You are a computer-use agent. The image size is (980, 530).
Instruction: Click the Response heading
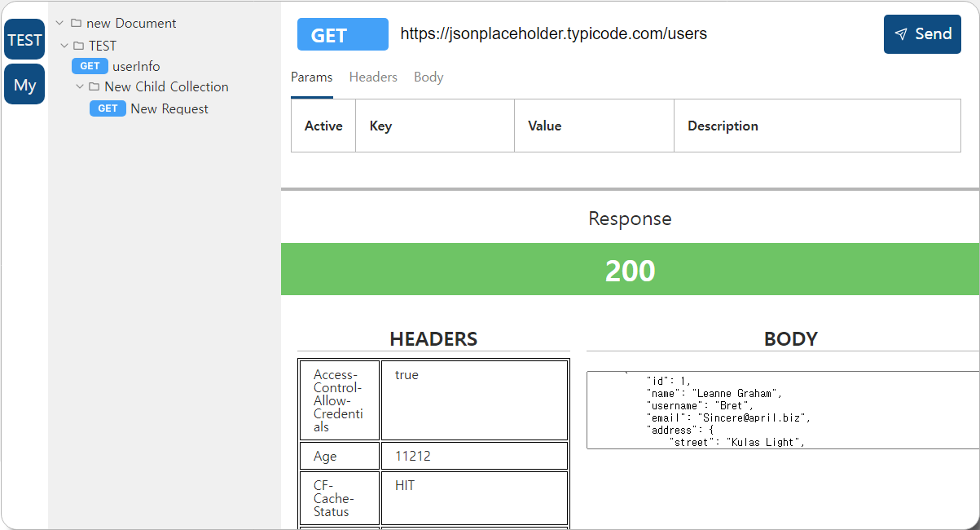pos(631,219)
